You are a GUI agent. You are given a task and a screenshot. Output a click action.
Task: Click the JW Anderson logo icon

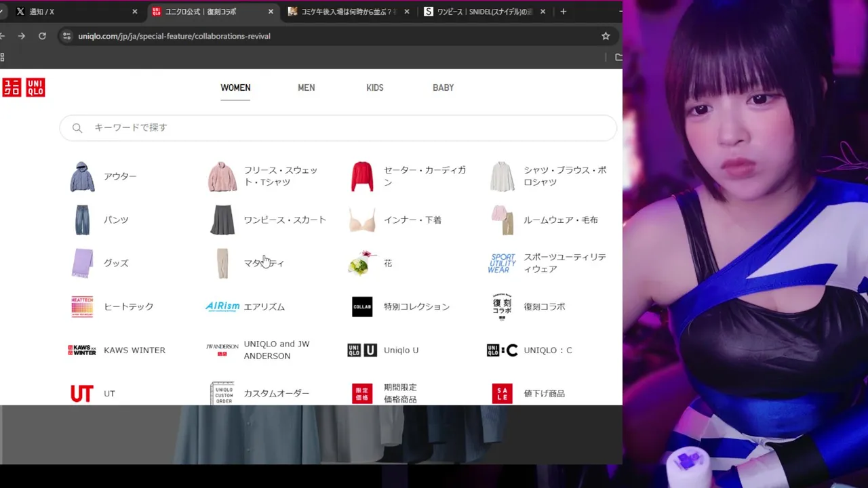point(222,350)
